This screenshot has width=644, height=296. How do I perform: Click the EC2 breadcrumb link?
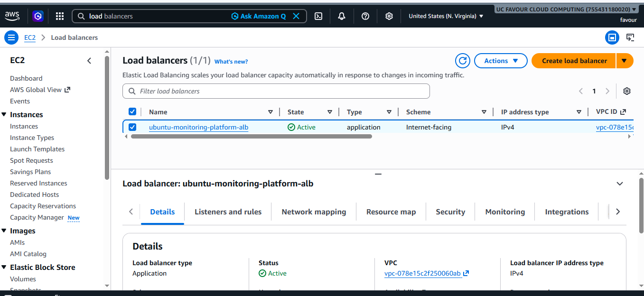tap(30, 37)
